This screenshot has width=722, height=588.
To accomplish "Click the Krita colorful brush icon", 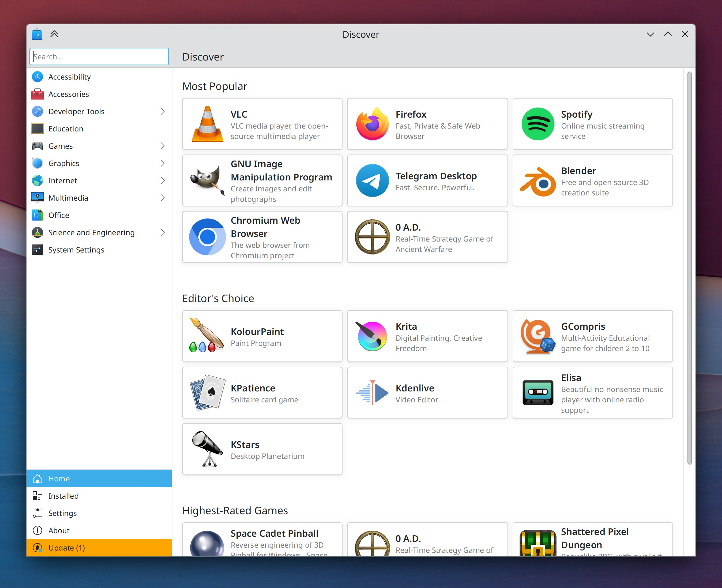I will pos(372,336).
